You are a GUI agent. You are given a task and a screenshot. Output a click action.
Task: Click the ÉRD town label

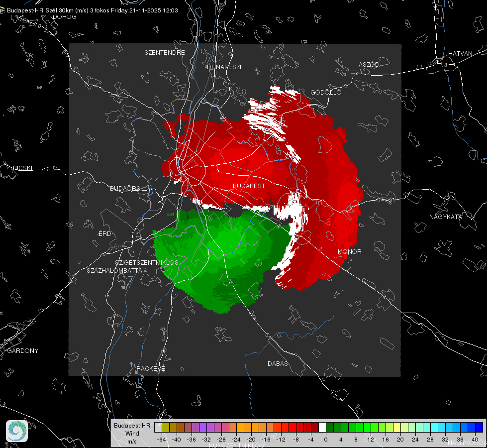coord(104,233)
